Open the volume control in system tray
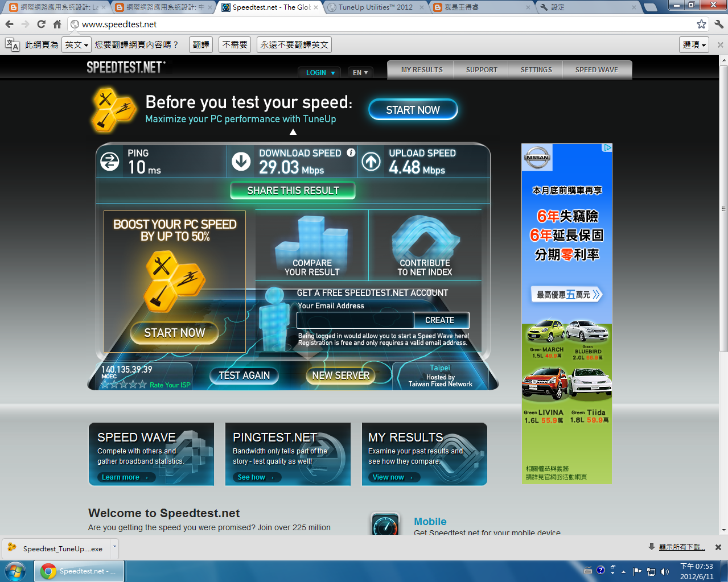728x582 pixels. point(665,572)
